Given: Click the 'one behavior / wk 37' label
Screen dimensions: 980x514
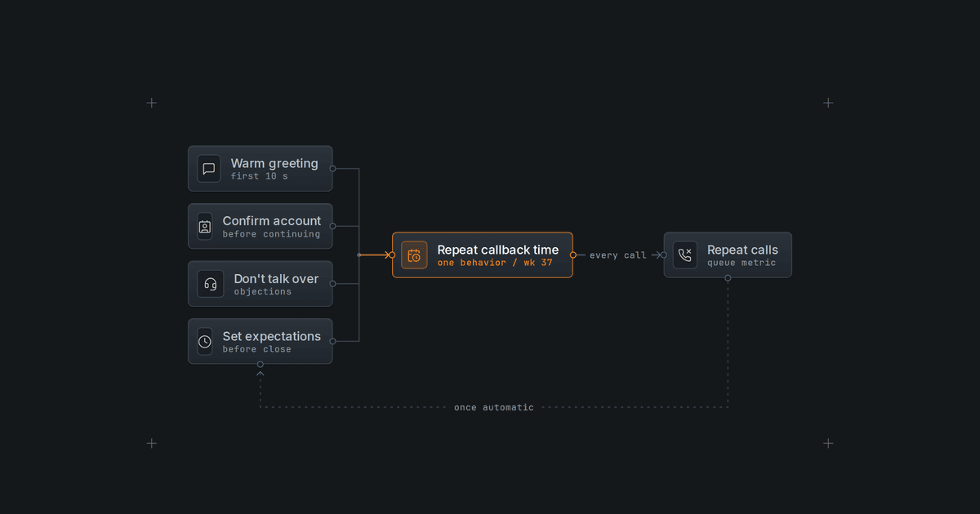Looking at the screenshot, I should pyautogui.click(x=495, y=263).
